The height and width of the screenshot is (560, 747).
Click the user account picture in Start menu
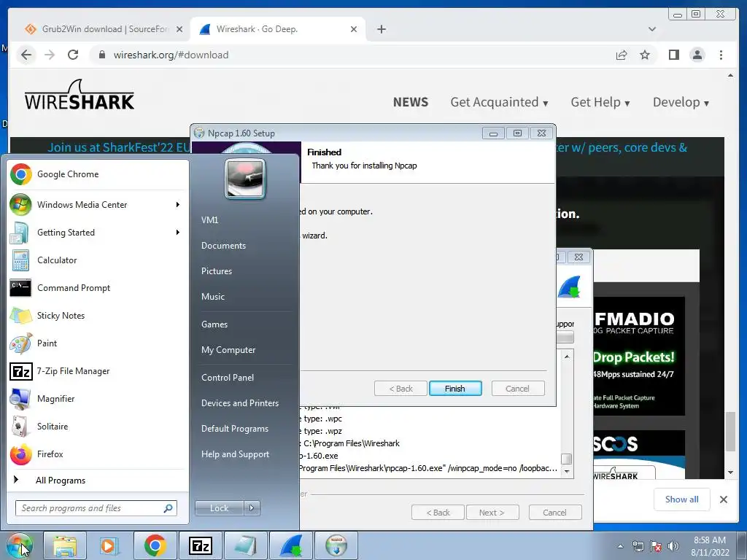coord(245,179)
